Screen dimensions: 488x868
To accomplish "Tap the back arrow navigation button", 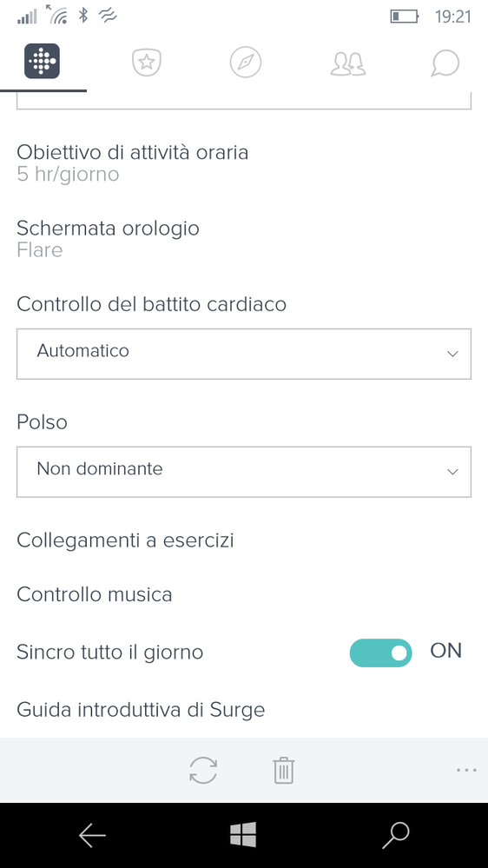I will point(92,835).
